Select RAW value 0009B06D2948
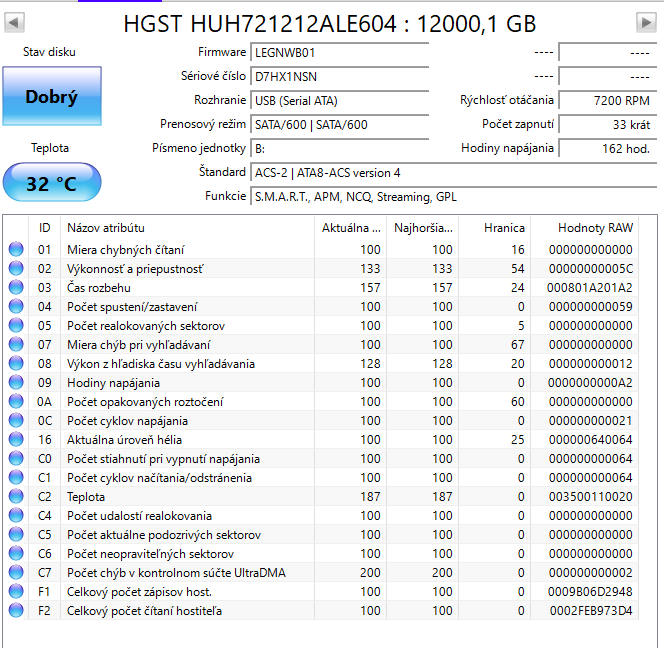The width and height of the screenshot is (664, 648). coord(590,592)
